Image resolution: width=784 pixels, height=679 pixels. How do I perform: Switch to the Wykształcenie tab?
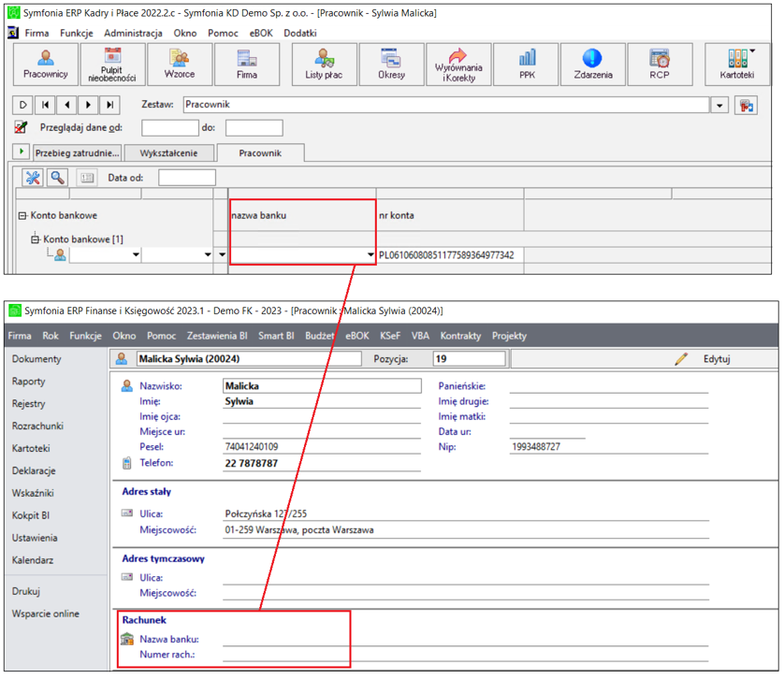(x=169, y=153)
